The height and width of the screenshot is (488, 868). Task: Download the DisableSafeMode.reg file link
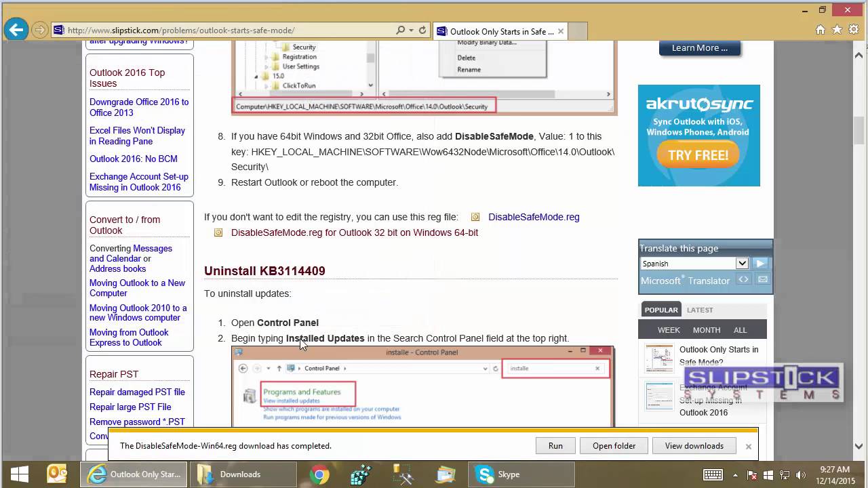534,217
